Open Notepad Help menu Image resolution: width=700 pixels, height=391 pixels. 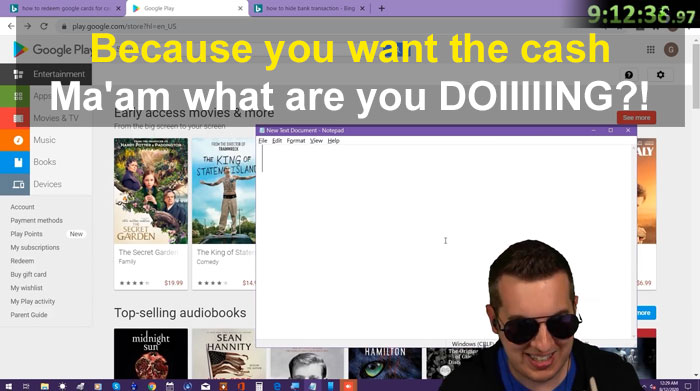pyautogui.click(x=333, y=141)
